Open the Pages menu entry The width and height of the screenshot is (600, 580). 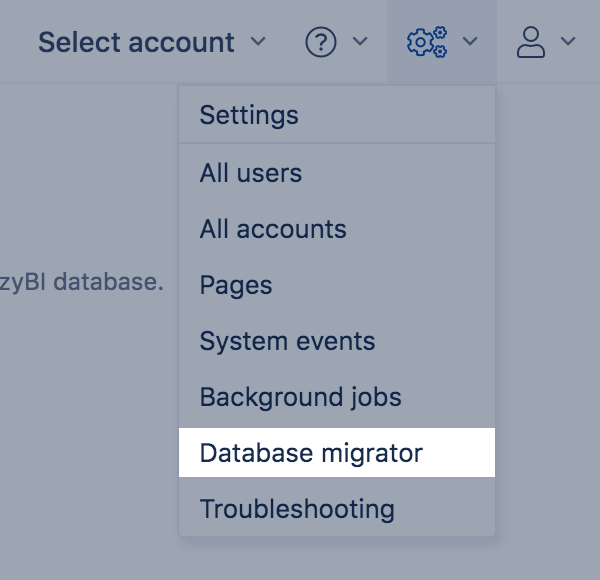click(236, 285)
